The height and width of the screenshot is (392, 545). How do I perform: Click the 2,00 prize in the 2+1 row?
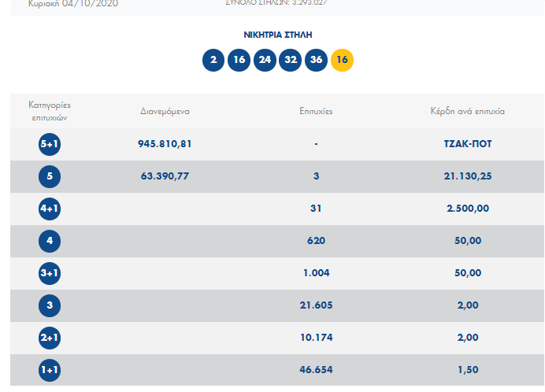point(468,338)
